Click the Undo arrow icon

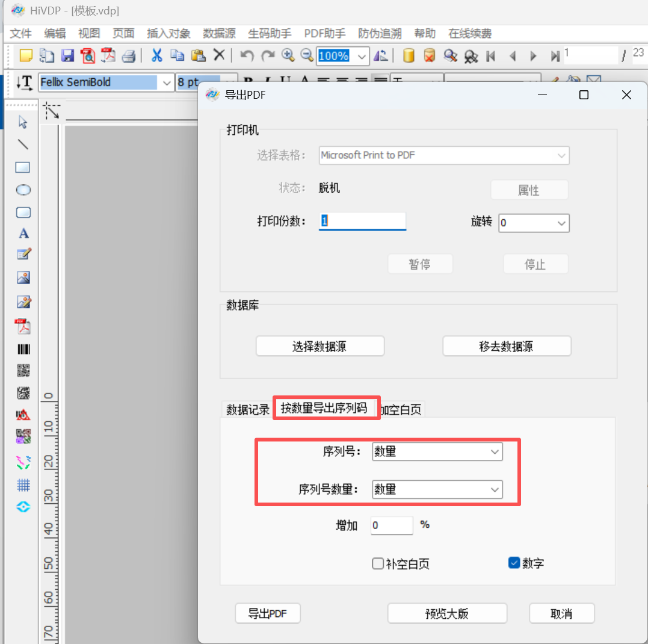(x=247, y=56)
